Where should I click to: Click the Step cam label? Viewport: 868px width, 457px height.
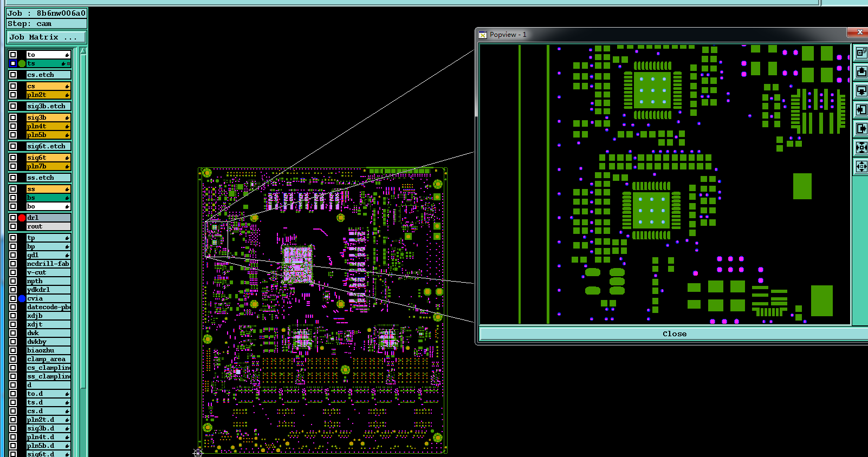47,24
